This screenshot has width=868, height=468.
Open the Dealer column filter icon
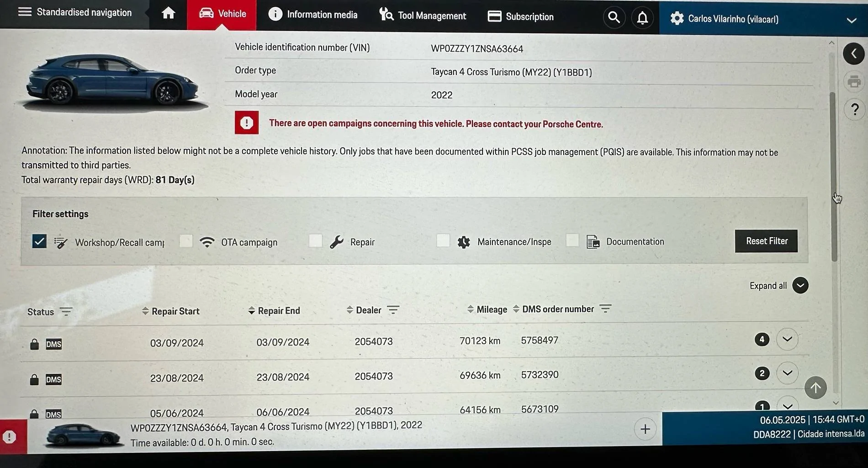(393, 310)
